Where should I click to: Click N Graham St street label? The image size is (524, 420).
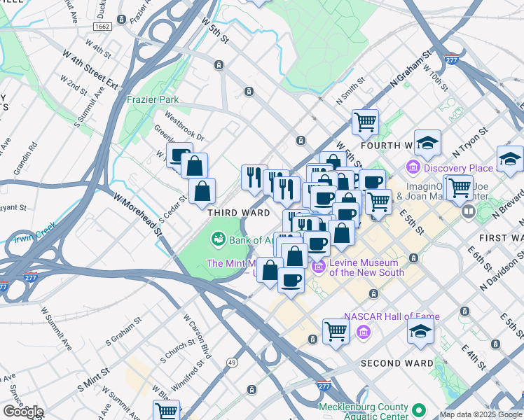411,69
